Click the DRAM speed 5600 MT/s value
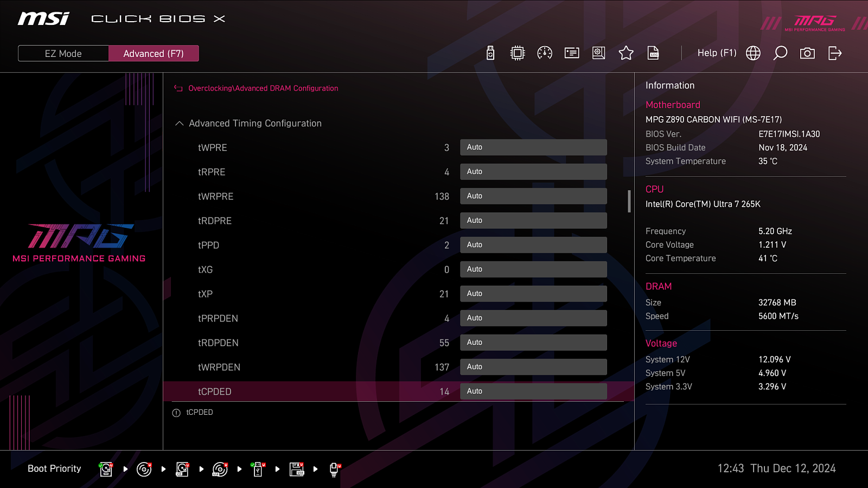 (x=778, y=316)
